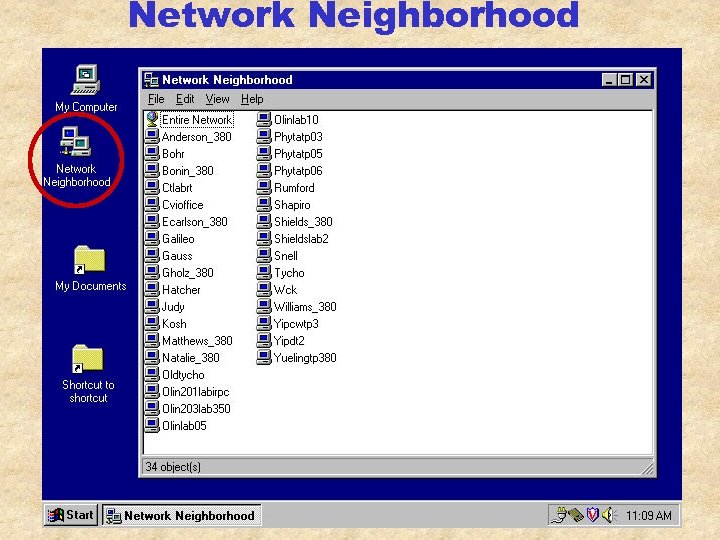Click the taskbar clock showing 11:09 AM

[x=648, y=516]
